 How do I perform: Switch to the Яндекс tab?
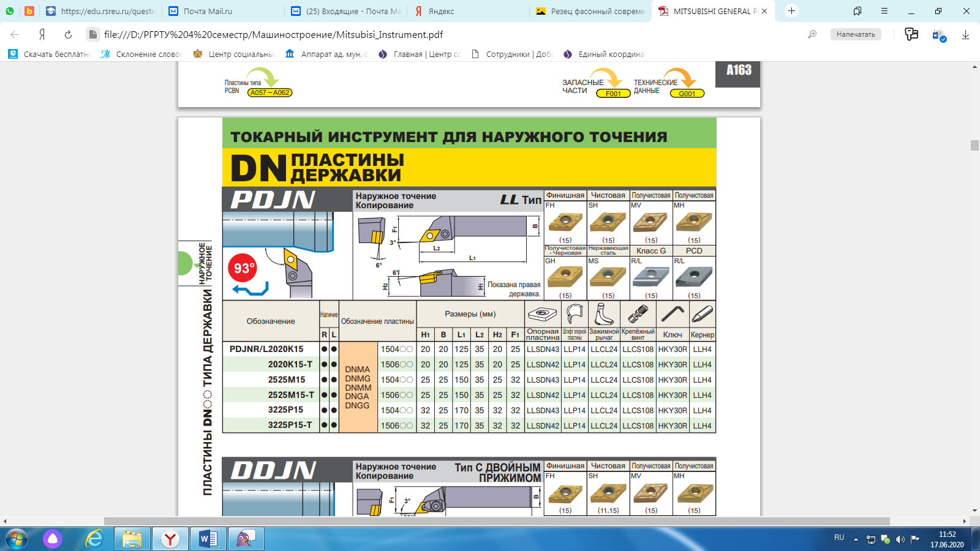click(x=469, y=11)
